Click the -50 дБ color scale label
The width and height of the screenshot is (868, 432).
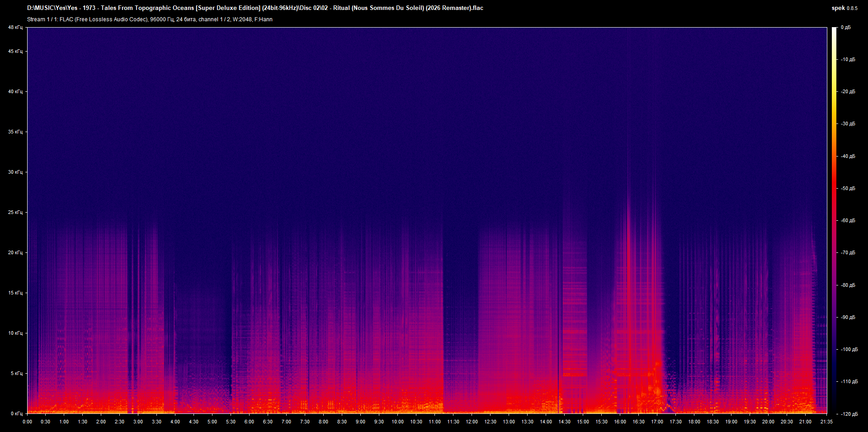pos(848,188)
